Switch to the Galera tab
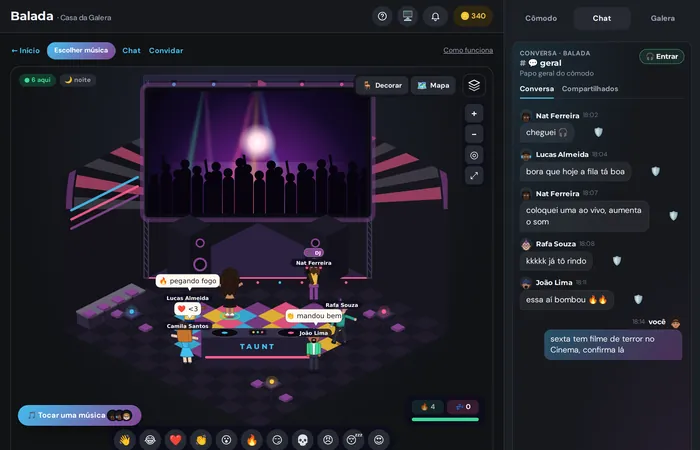The width and height of the screenshot is (700, 450). (x=662, y=18)
